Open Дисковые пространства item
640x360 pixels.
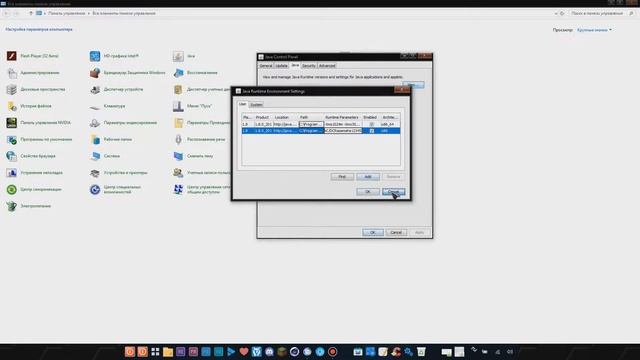(36, 89)
